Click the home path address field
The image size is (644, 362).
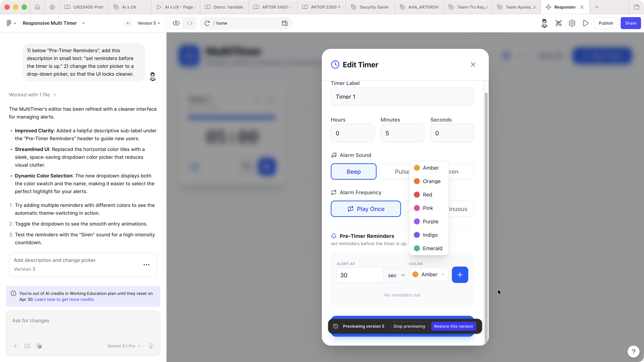(x=246, y=23)
